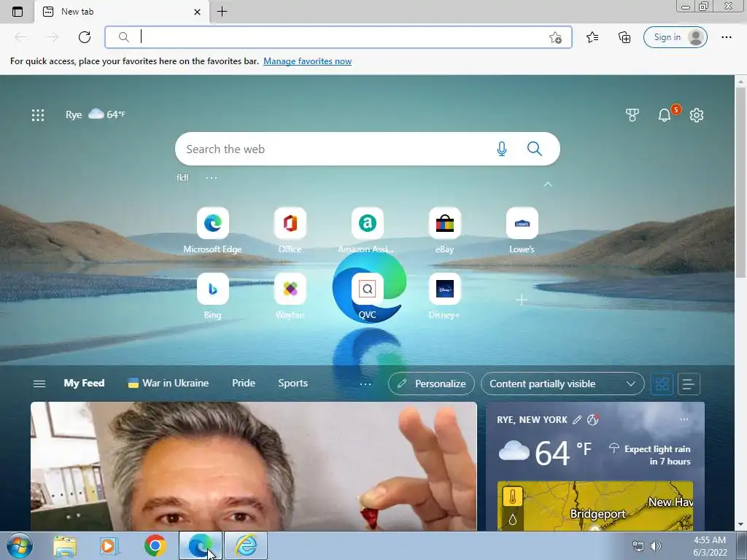Open page settings gear icon

697,114
